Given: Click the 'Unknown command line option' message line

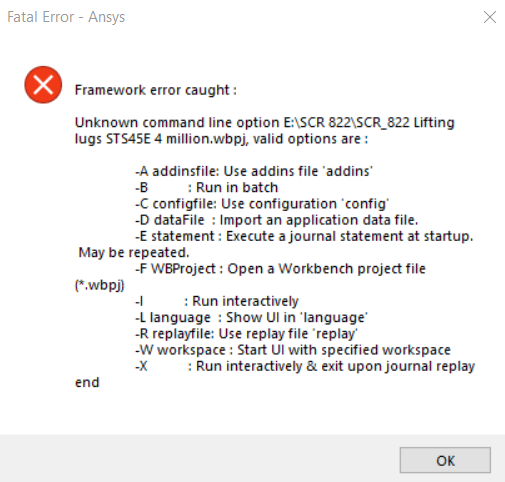Looking at the screenshot, I should click(x=265, y=122).
